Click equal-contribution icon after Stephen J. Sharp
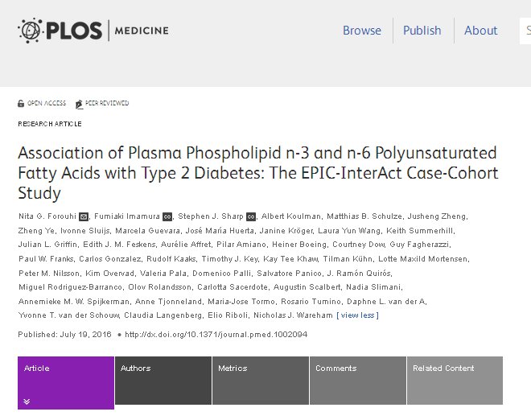 tap(251, 216)
